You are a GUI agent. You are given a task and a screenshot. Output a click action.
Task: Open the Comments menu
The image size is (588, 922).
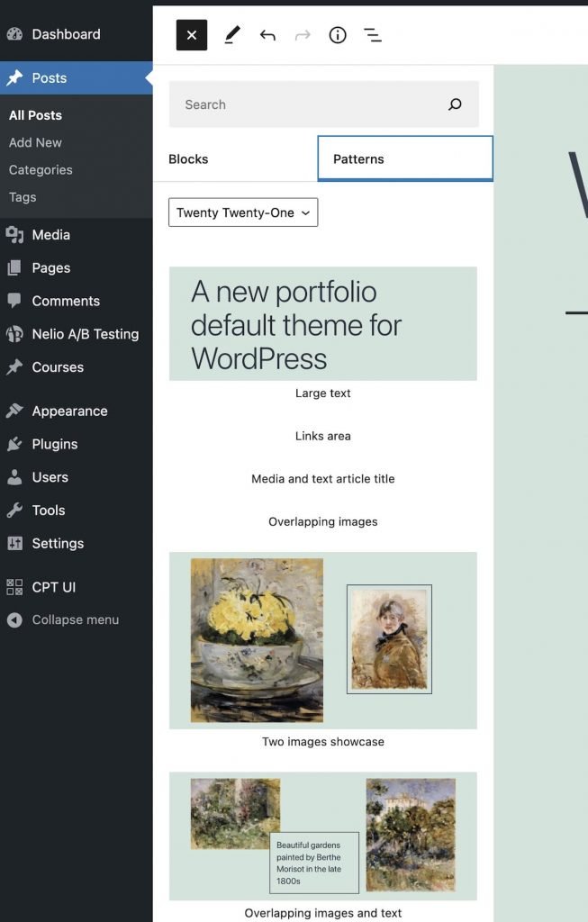(x=77, y=301)
